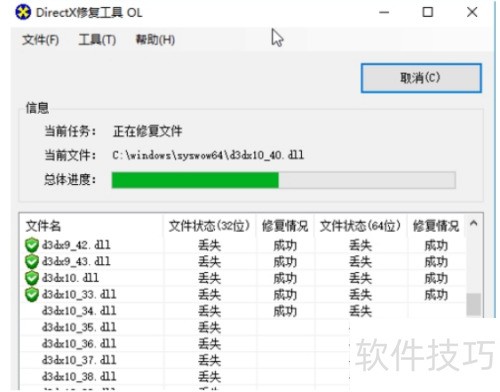500x392 pixels.
Task: Click the 正在修复文件 task status text
Action: pyautogui.click(x=148, y=131)
